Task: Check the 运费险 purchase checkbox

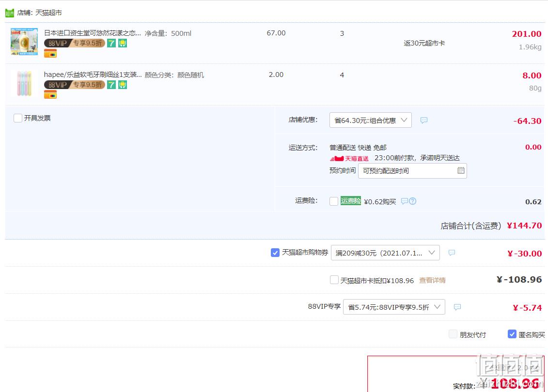Action: tap(334, 201)
